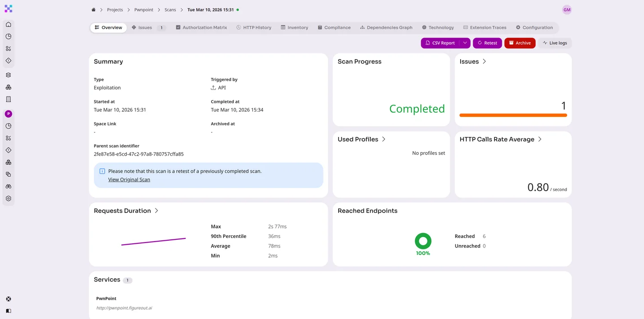
Task: Select the binoculars icon in sidebar
Action: click(8, 187)
